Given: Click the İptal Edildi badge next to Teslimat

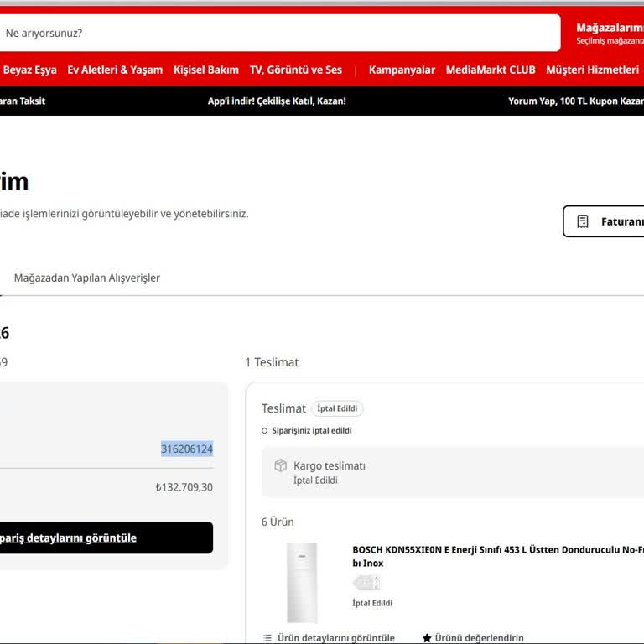Looking at the screenshot, I should pyautogui.click(x=337, y=408).
